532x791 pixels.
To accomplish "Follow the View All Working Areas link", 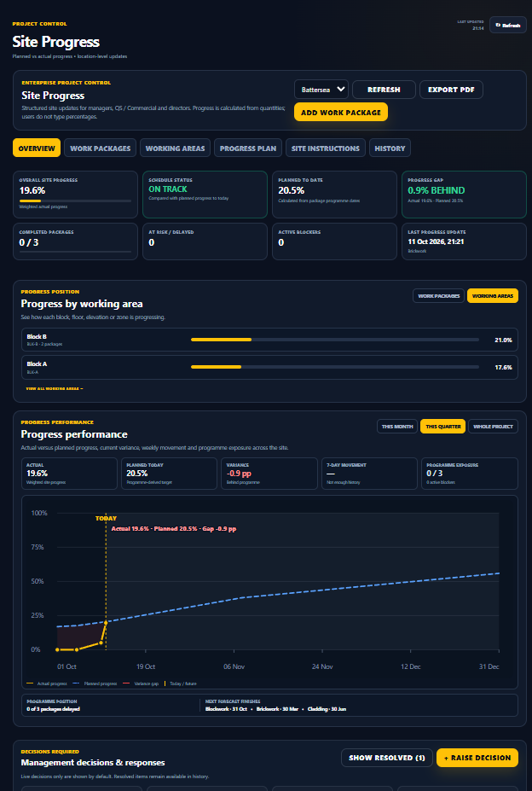I will pos(55,388).
